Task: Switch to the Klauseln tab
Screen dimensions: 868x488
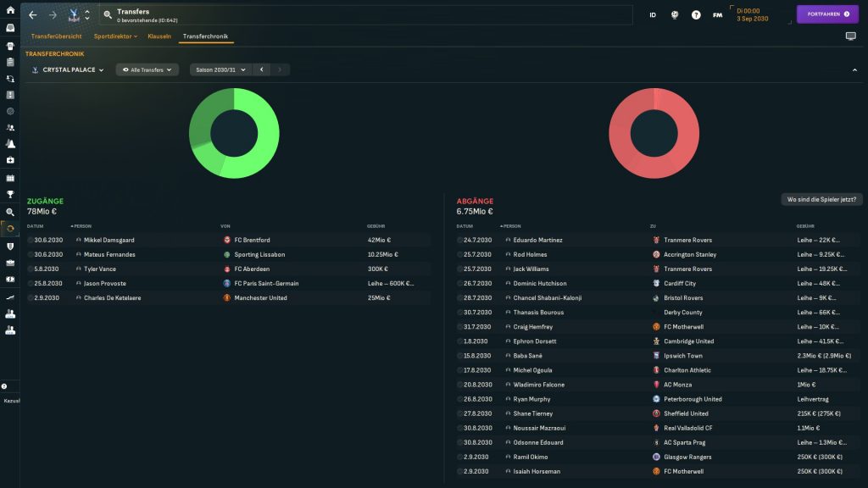Action: point(159,36)
